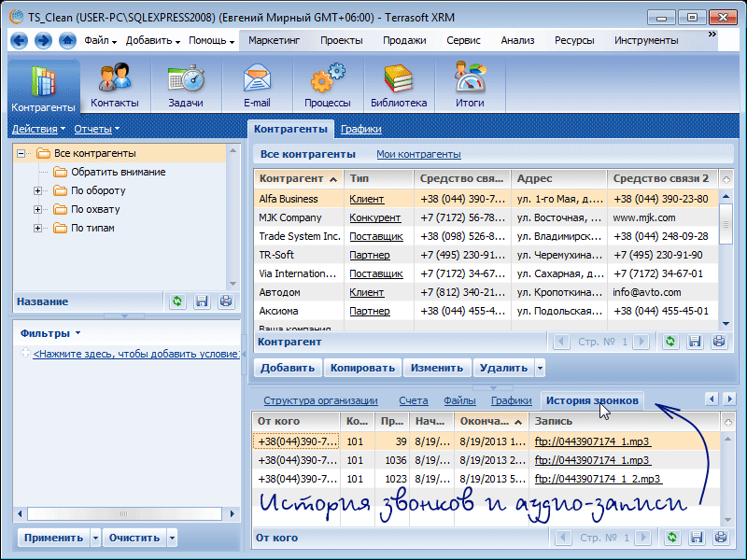Print the call history grid
The image size is (747, 560).
coord(721,538)
